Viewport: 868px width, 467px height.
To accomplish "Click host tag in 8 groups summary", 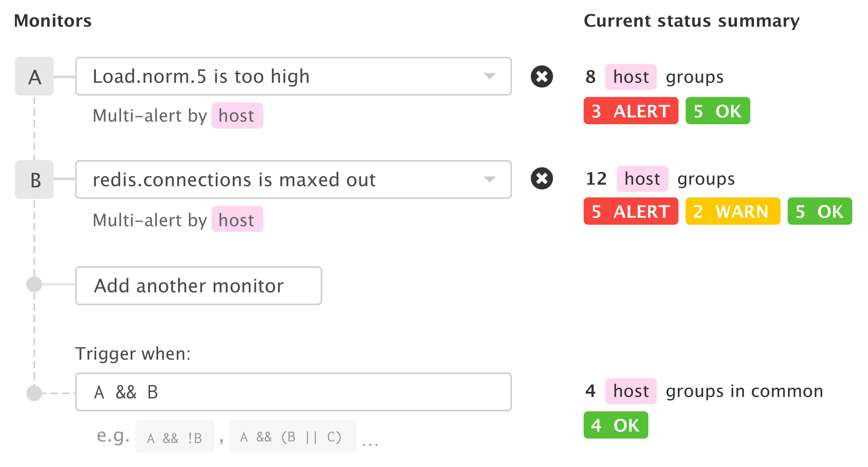I will click(631, 77).
